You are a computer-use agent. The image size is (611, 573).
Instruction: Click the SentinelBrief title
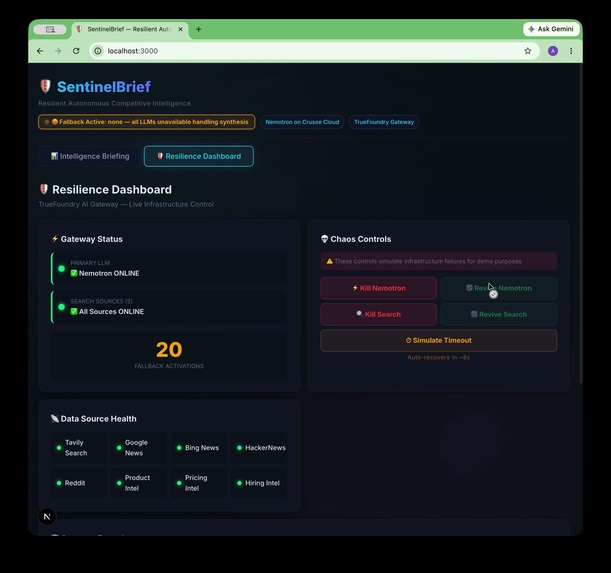coord(104,87)
